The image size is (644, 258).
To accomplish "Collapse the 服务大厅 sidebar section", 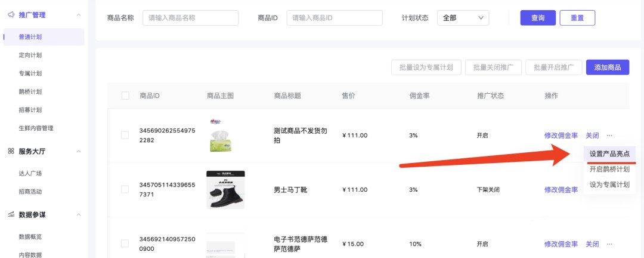I will click(x=79, y=152).
